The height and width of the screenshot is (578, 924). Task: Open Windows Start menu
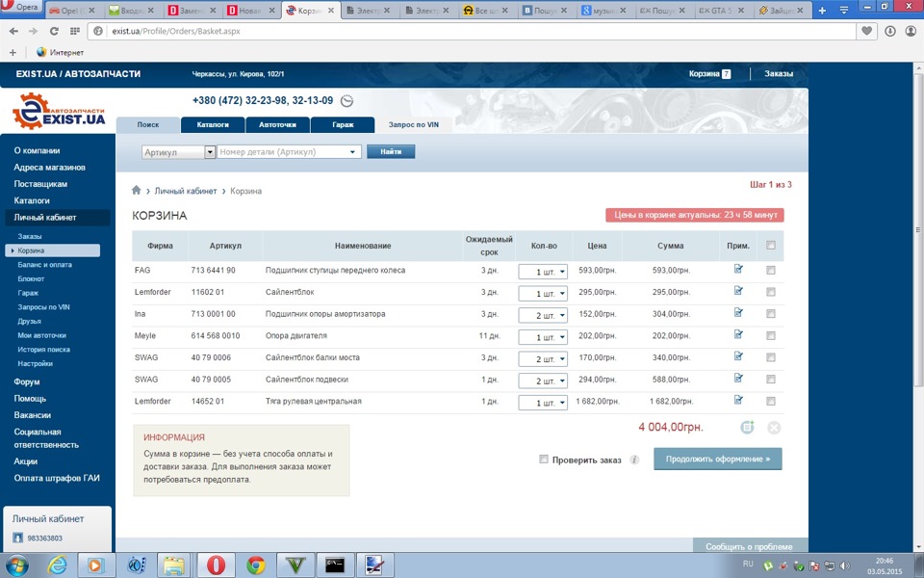tap(16, 565)
